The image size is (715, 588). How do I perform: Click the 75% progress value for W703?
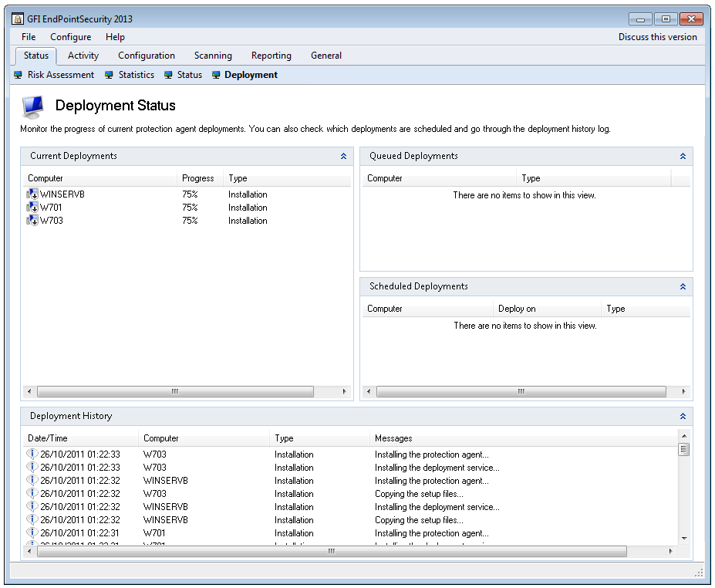coord(190,221)
